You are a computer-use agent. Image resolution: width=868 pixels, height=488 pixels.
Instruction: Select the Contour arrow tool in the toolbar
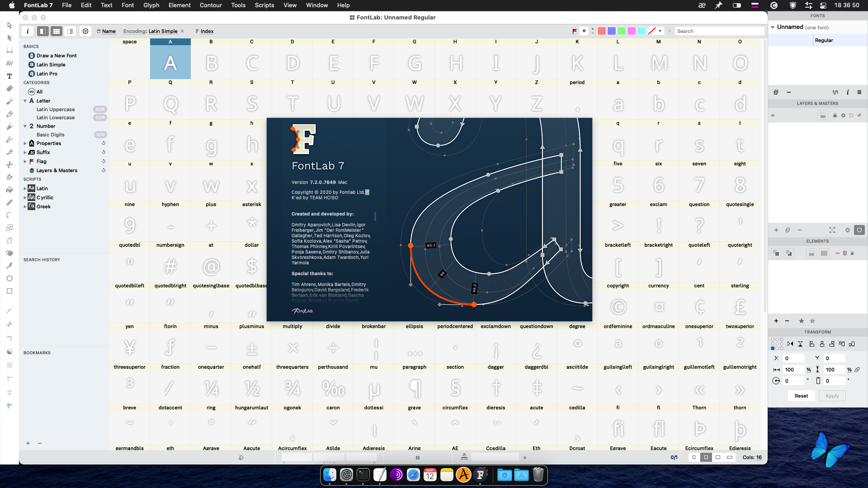coord(9,25)
